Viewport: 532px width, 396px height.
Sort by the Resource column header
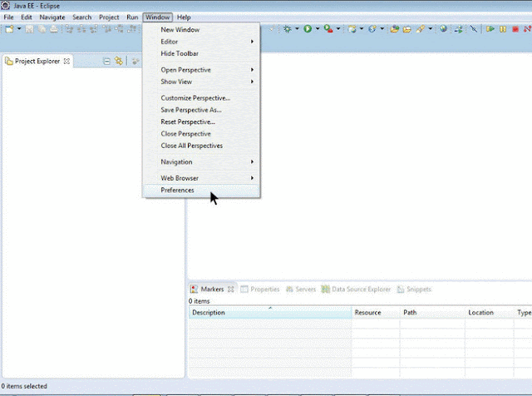coord(376,312)
